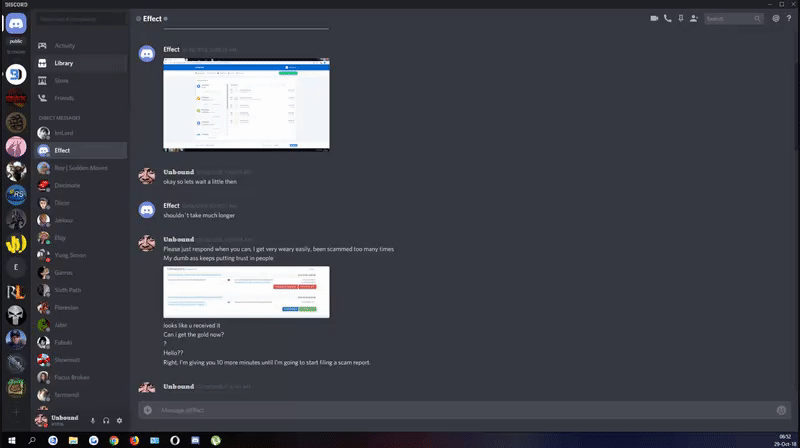
Task: Open the emoji picker
Action: [781, 410]
